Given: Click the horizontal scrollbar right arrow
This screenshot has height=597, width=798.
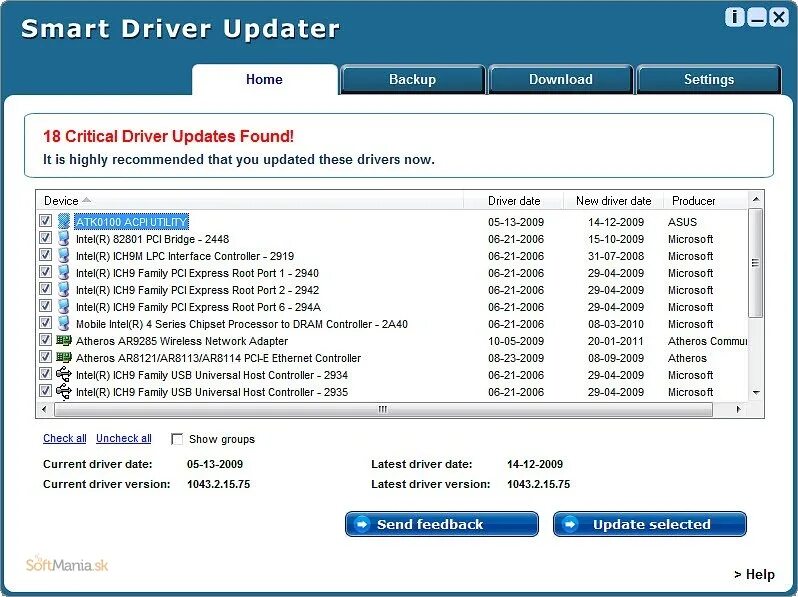Looking at the screenshot, I should coord(738,409).
